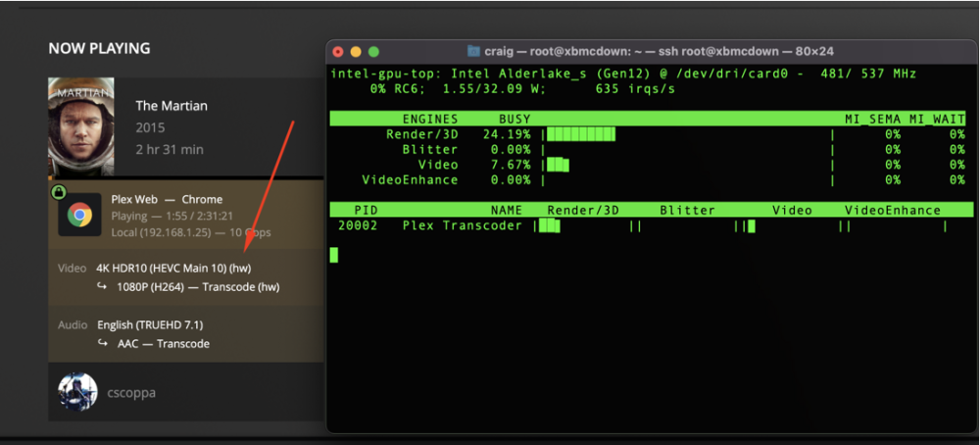Open The Martian title link
Image resolution: width=980 pixels, height=445 pixels.
click(171, 106)
